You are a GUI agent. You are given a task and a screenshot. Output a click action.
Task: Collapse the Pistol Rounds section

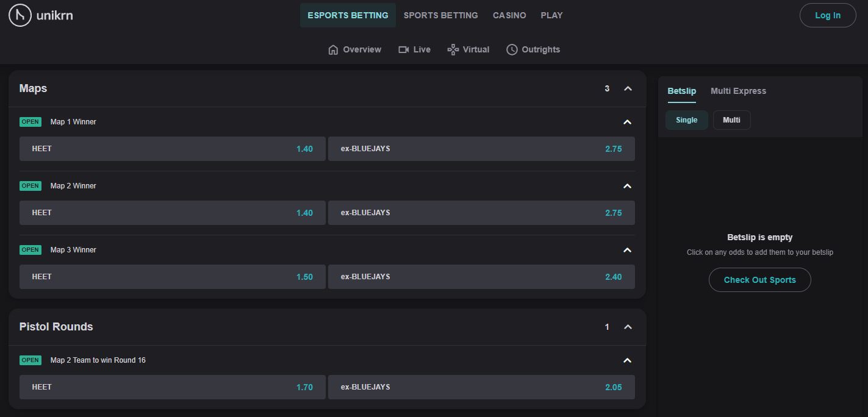tap(628, 327)
